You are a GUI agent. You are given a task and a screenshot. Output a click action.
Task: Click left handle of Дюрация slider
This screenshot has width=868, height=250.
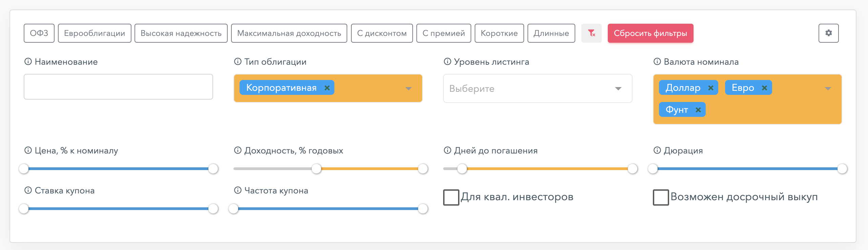click(x=653, y=169)
